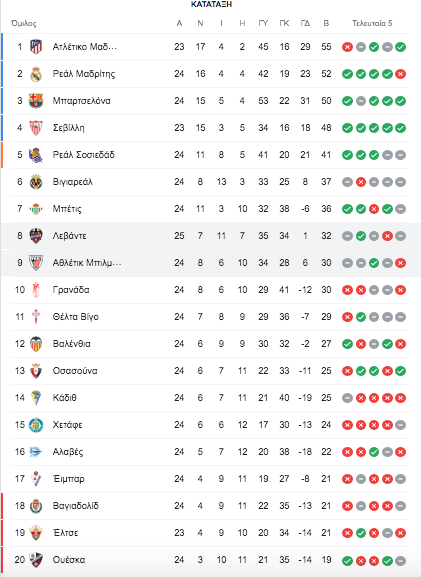Click the Atlético Madrid club crest
This screenshot has height=577, width=421.
coord(36,47)
